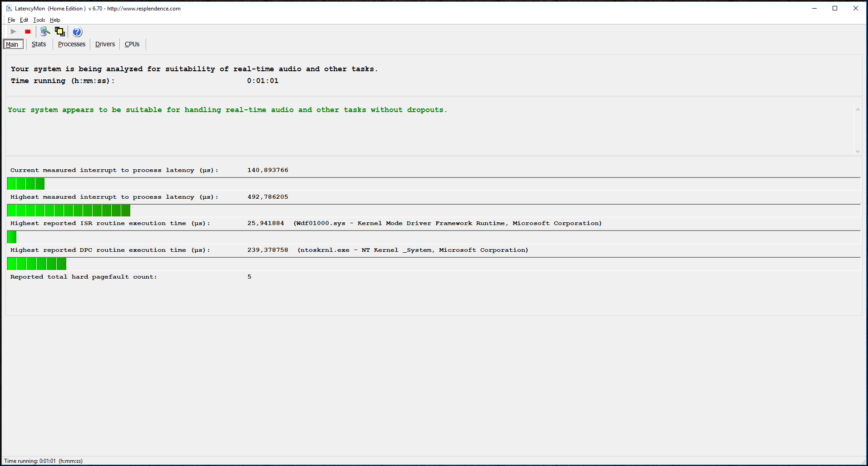The height and width of the screenshot is (466, 868).
Task: Minimize the LatencyMon window
Action: 814,8
